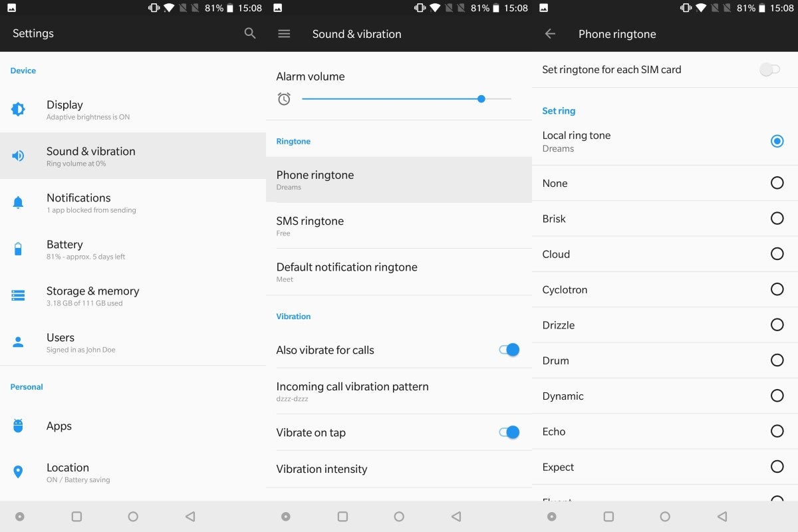
Task: Open Incoming call vibration pattern
Action: point(399,391)
